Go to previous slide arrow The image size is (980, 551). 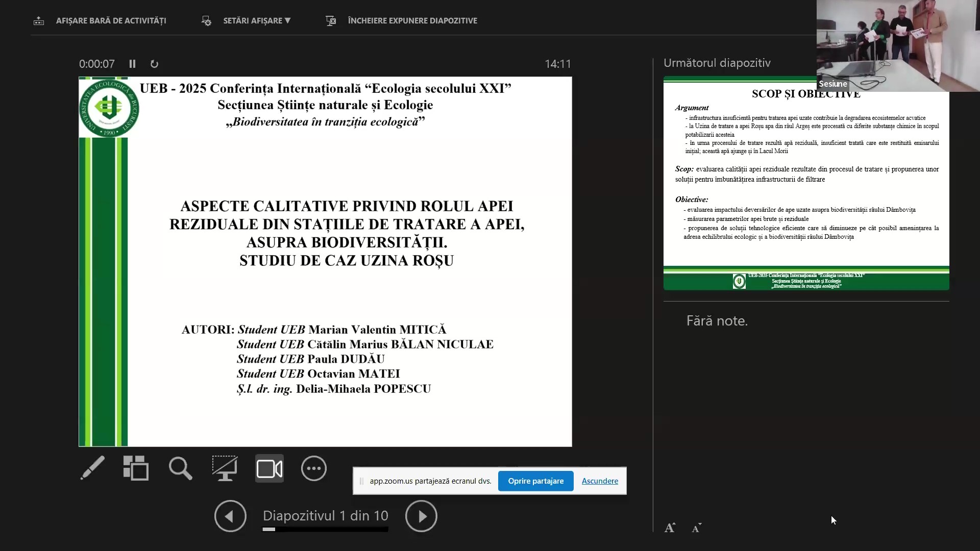pyautogui.click(x=230, y=516)
